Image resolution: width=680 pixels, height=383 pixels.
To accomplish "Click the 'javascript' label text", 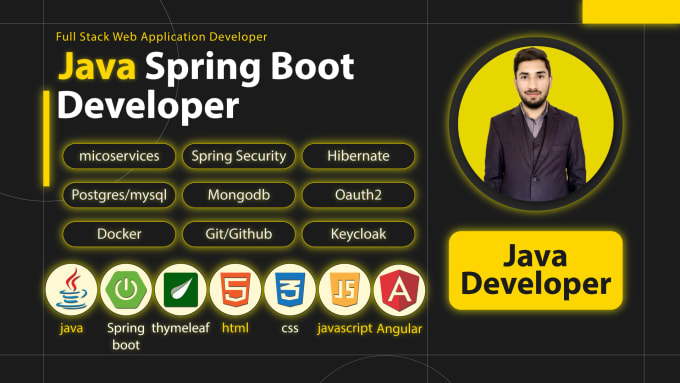I will coord(344,328).
